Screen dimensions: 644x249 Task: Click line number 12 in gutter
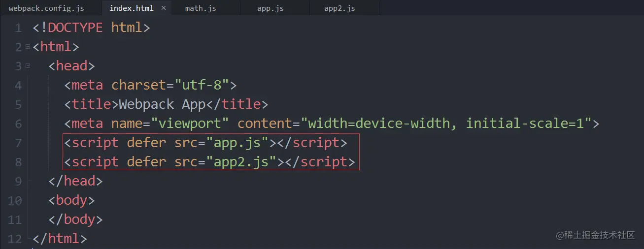point(15,239)
